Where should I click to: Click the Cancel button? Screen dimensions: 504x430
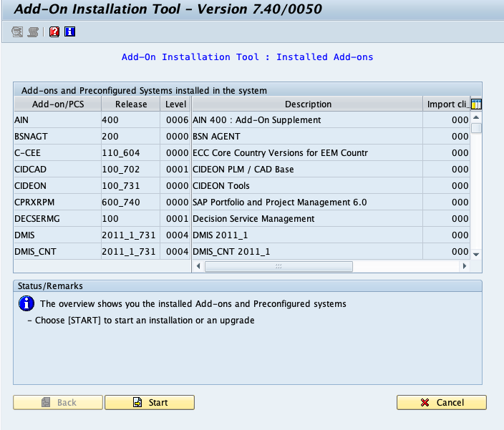click(442, 402)
